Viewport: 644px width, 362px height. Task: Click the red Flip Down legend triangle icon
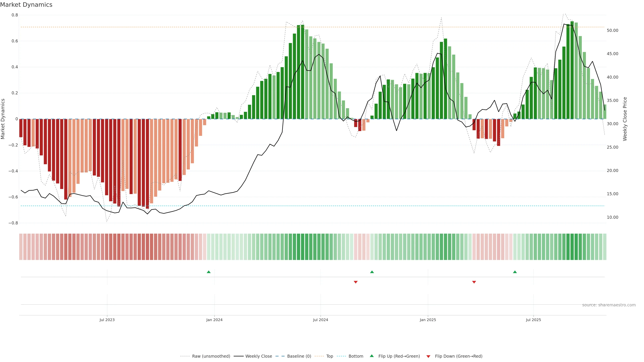(x=428, y=356)
